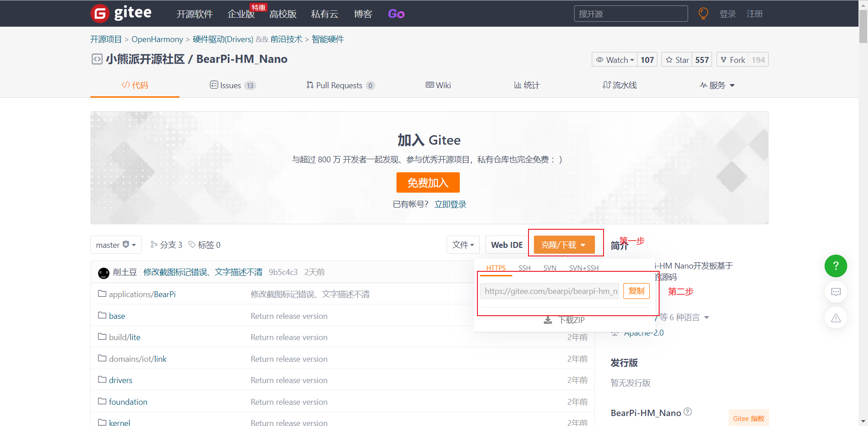Click the warning triangle report icon
Image resolution: width=868 pixels, height=426 pixels.
point(835,318)
